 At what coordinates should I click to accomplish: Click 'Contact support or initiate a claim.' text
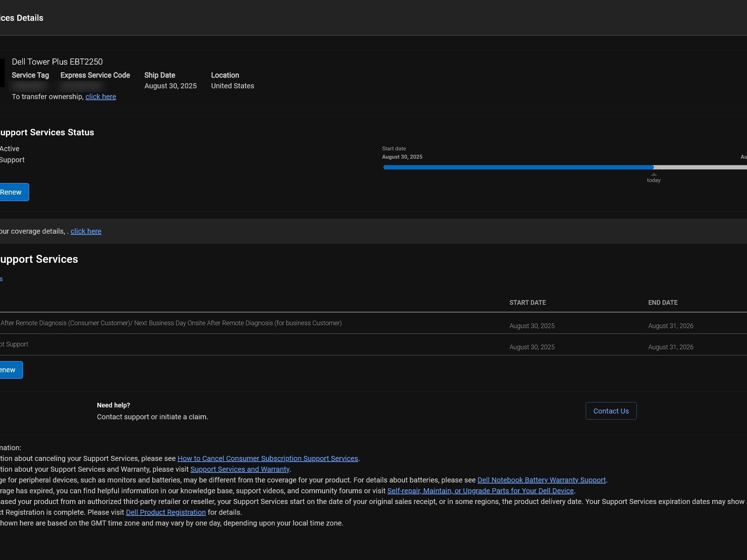click(x=152, y=417)
